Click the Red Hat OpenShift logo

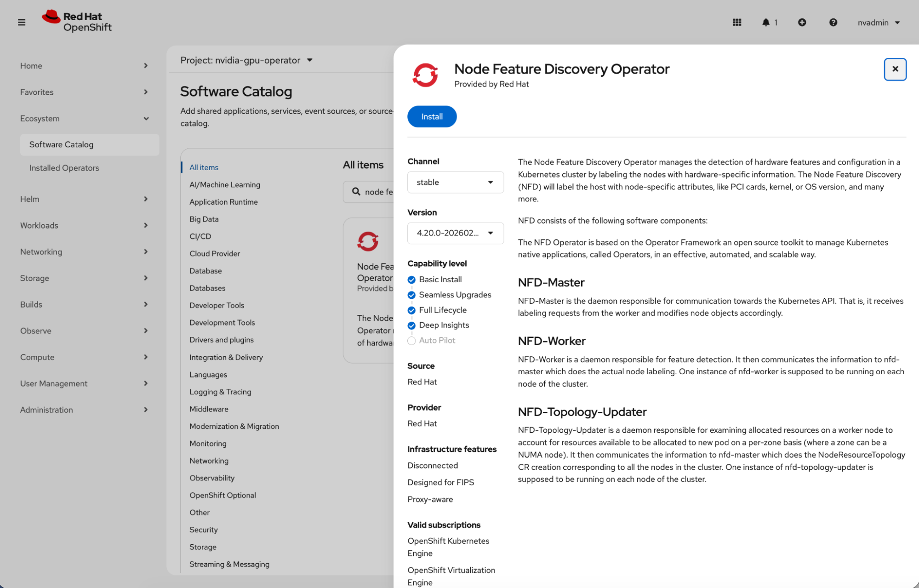(77, 21)
